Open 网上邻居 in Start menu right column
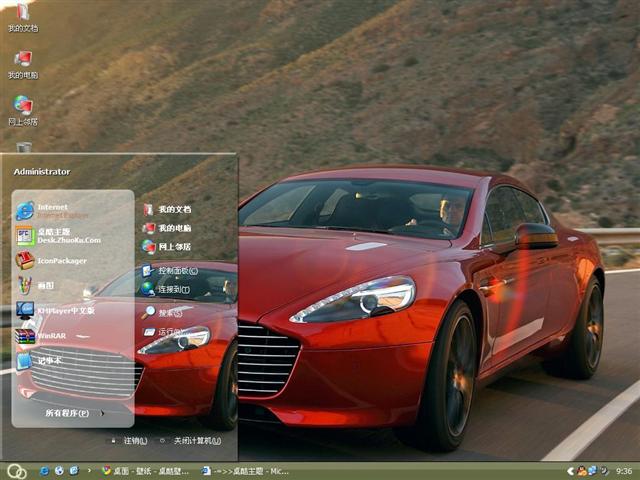This screenshot has width=640, height=480. pyautogui.click(x=167, y=246)
